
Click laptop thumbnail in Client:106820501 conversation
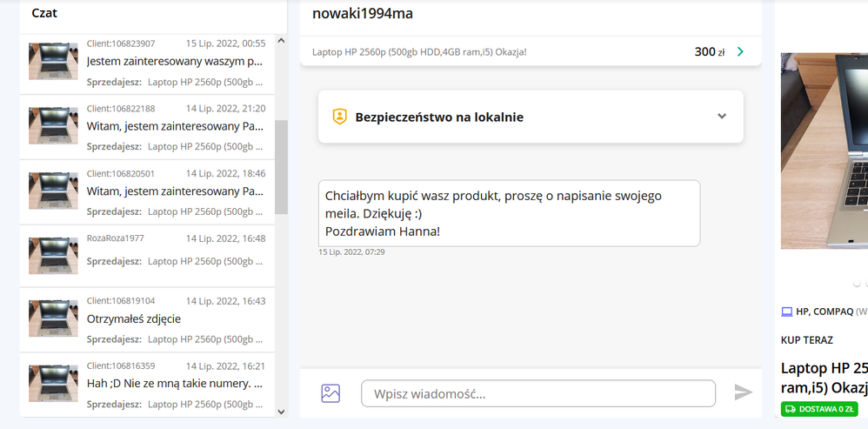click(x=53, y=191)
